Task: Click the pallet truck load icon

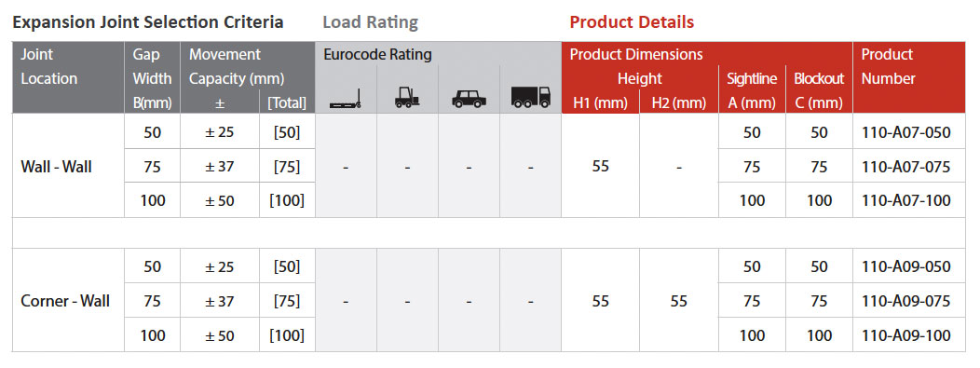Action: (346, 101)
